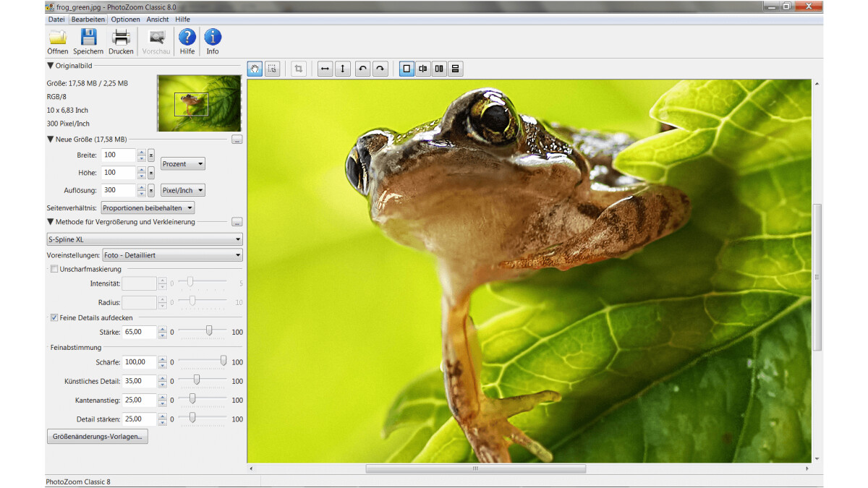Click the 'PhotoZoom Classic 8' status bar text

click(x=78, y=481)
